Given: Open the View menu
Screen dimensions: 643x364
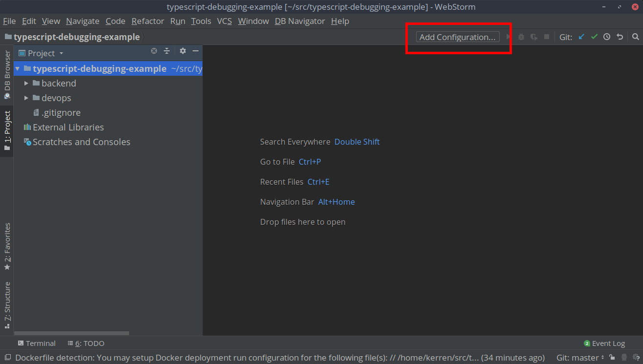Looking at the screenshot, I should point(51,21).
